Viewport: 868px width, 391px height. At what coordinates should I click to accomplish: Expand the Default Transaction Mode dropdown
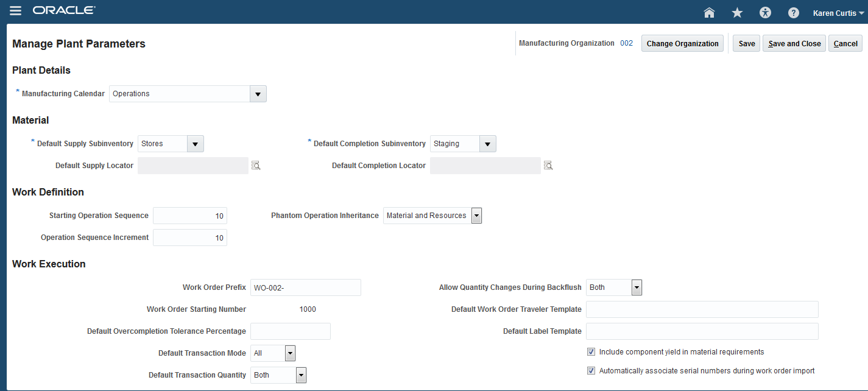[291, 353]
